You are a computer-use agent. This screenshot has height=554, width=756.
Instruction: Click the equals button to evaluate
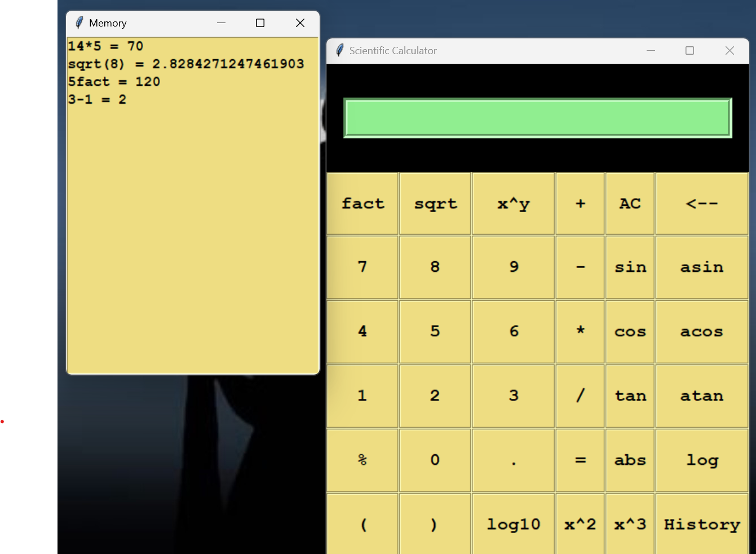pyautogui.click(x=580, y=460)
